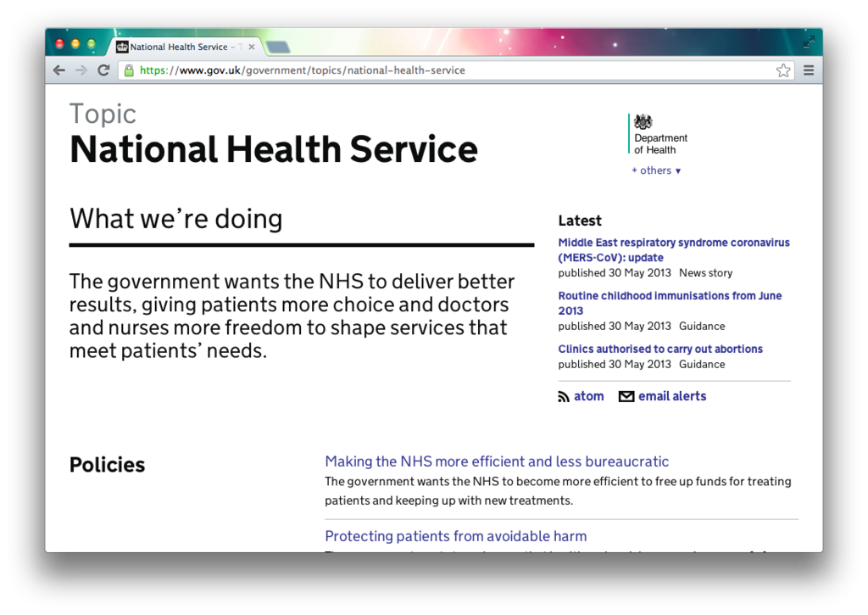Bookmark page with the star icon
The image size is (868, 615).
tap(782, 70)
